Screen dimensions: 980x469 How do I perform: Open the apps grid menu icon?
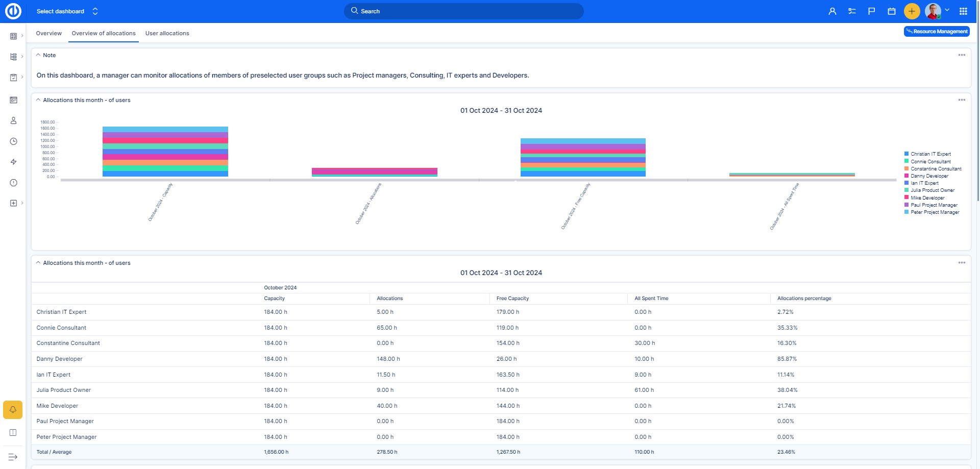[963, 11]
